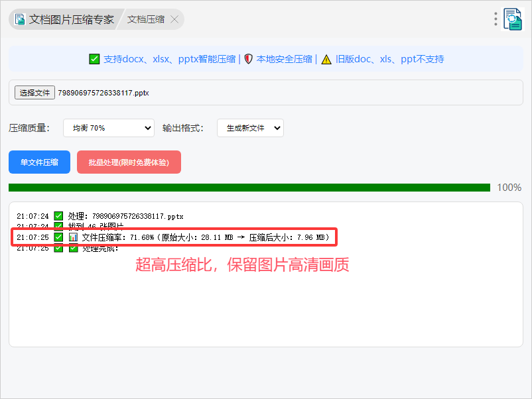This screenshot has width=532, height=399.
Task: Click the app logo in the title tab
Action: pos(20,19)
